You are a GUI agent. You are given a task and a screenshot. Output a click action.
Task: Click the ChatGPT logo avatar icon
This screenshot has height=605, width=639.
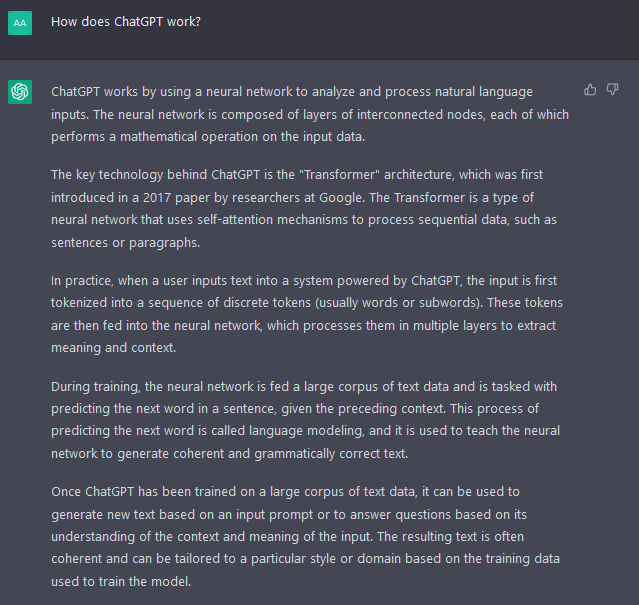tap(20, 92)
